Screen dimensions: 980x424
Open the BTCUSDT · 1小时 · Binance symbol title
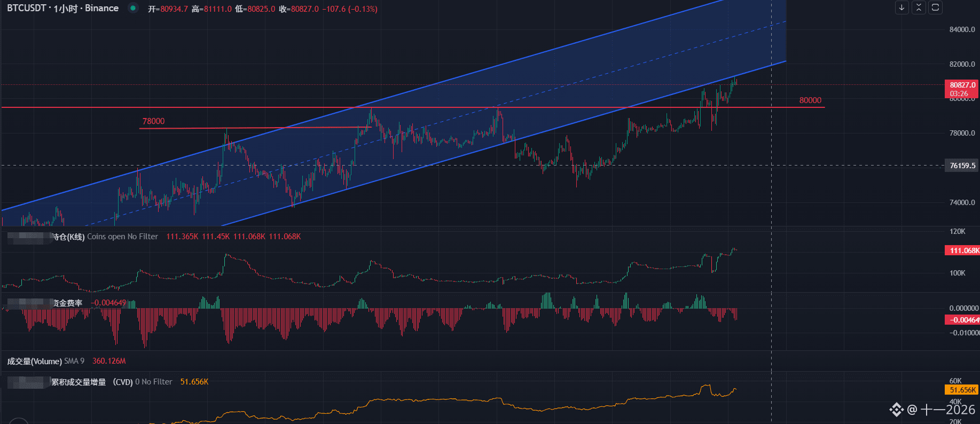click(62, 9)
